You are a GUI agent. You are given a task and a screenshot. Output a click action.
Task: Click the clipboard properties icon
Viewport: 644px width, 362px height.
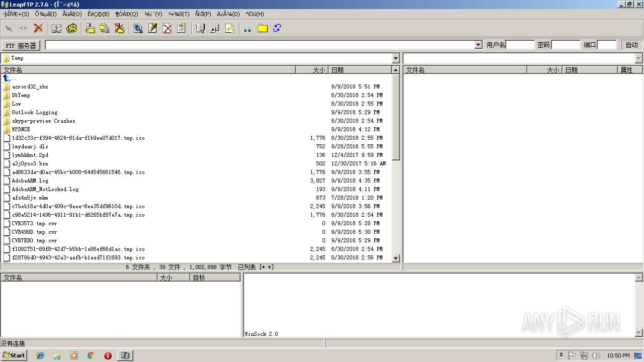pos(182,28)
